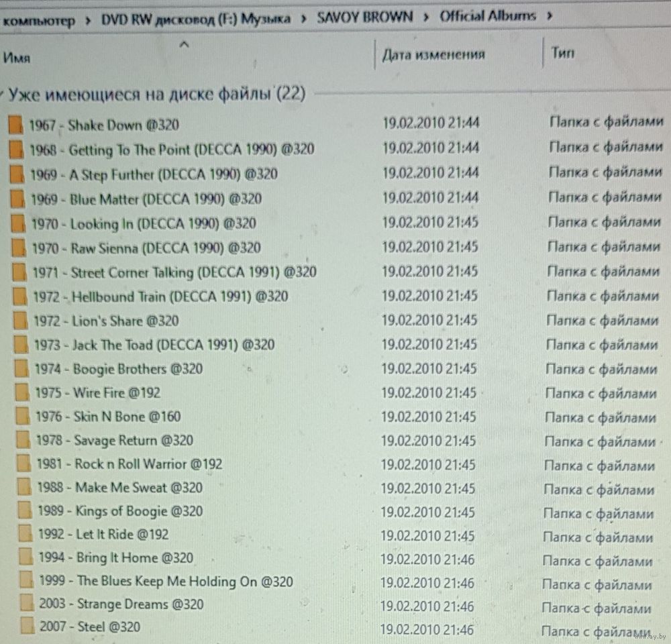Select 1999 - The Blues Keep Me Holding On @320
This screenshot has height=644, width=671.
[x=166, y=581]
